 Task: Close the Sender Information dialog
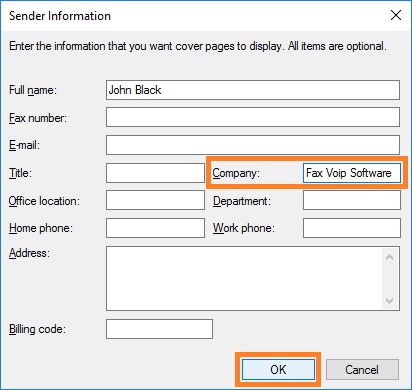click(396, 15)
